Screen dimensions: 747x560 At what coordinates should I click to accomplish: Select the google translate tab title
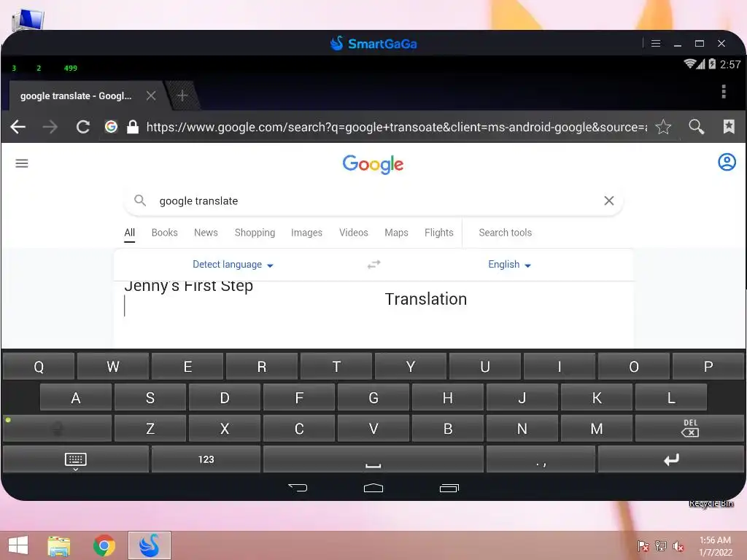coord(76,96)
